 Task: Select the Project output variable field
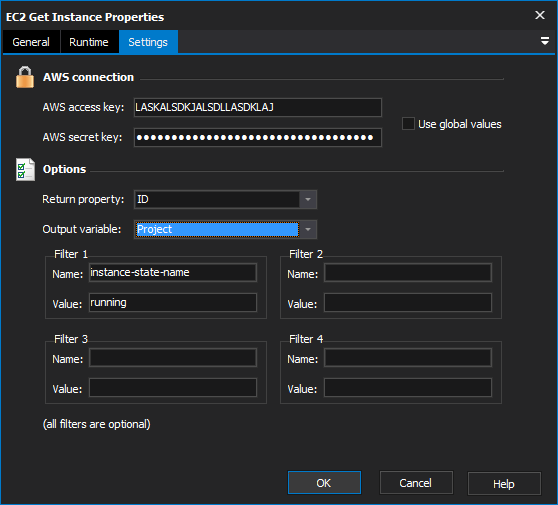click(217, 229)
